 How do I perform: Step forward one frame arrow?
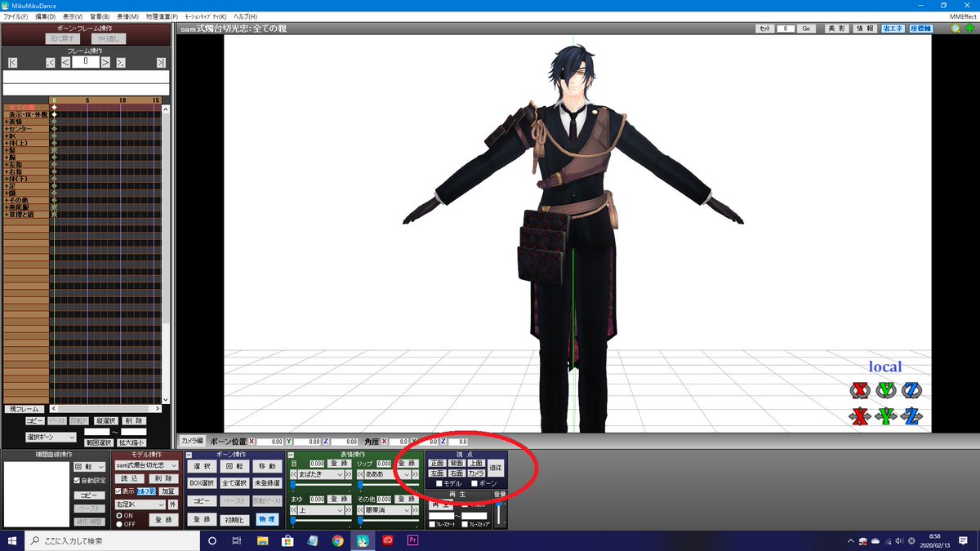coord(105,62)
